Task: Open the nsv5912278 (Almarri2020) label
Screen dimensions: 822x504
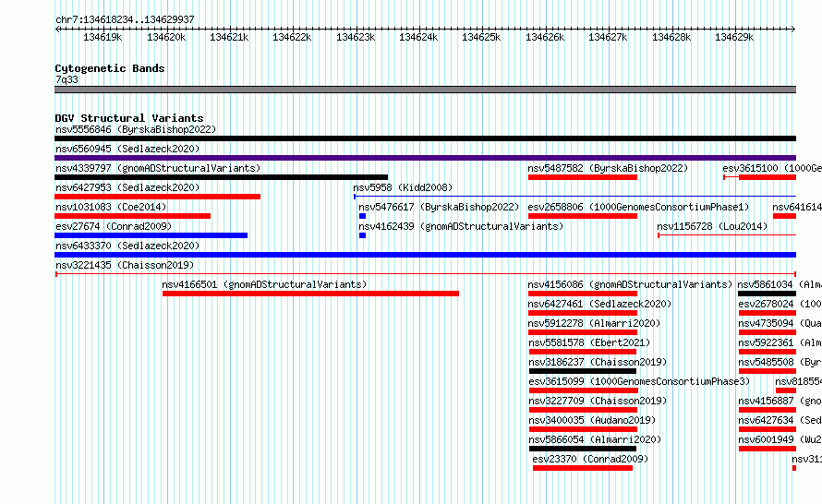Action: point(594,323)
